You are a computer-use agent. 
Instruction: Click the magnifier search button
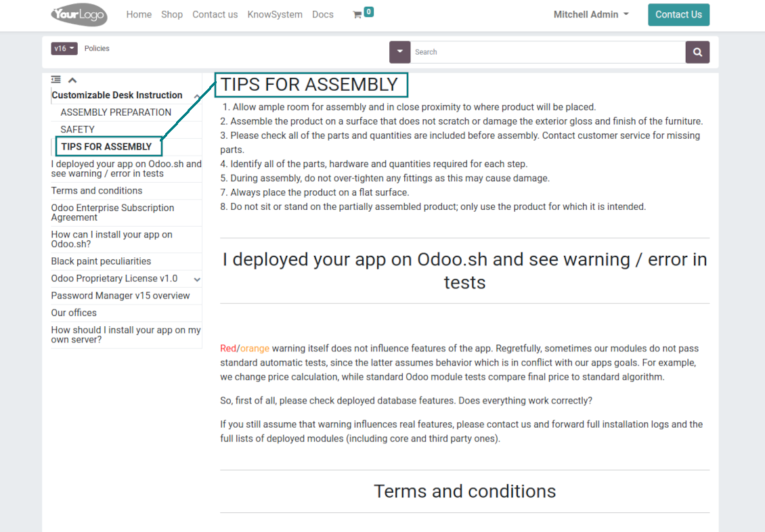coord(697,52)
